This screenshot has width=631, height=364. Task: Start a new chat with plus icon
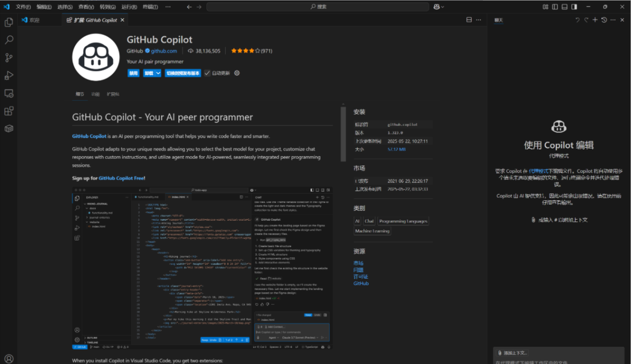click(x=595, y=20)
